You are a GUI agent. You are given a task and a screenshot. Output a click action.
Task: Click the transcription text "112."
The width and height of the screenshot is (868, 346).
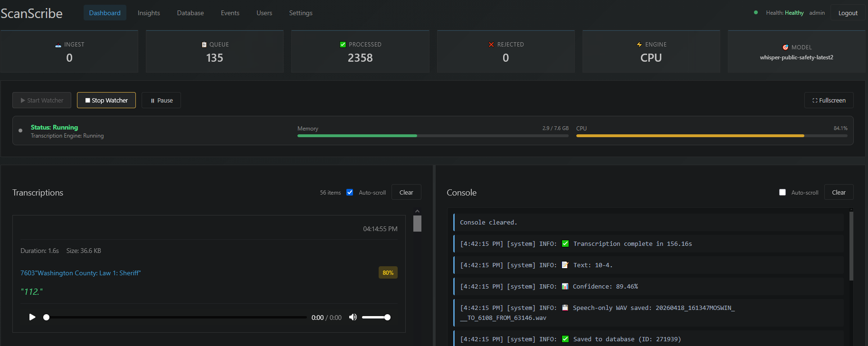click(x=32, y=292)
